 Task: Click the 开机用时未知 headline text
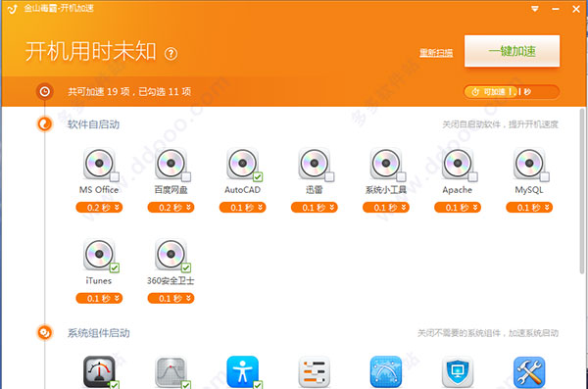click(x=90, y=51)
